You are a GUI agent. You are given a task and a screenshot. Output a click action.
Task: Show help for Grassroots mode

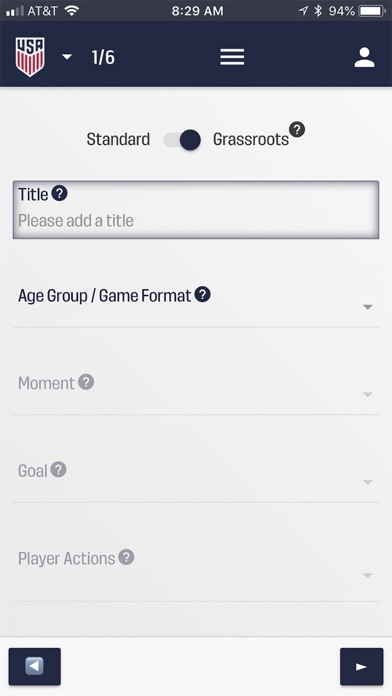297,130
